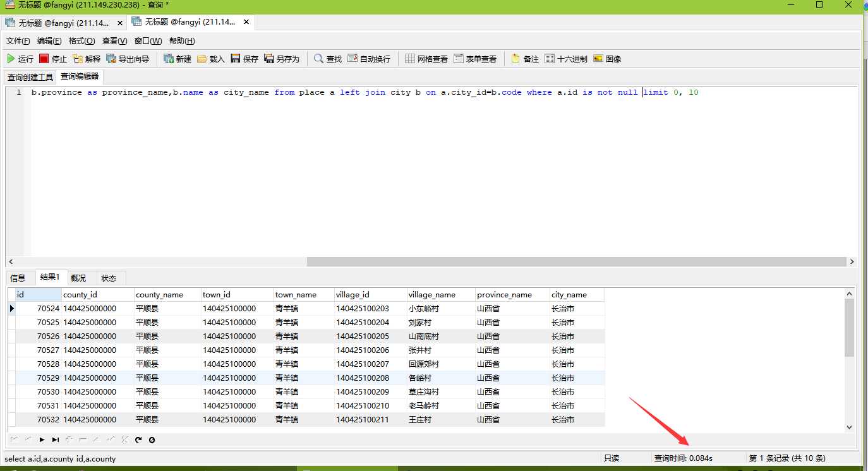Show the 图像 image pane

click(607, 59)
